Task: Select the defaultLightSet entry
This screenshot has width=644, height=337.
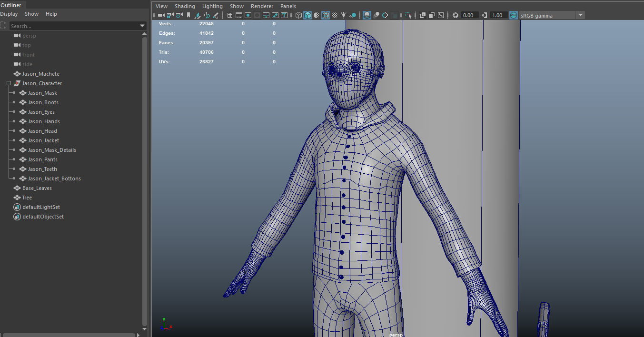Action: [41, 207]
